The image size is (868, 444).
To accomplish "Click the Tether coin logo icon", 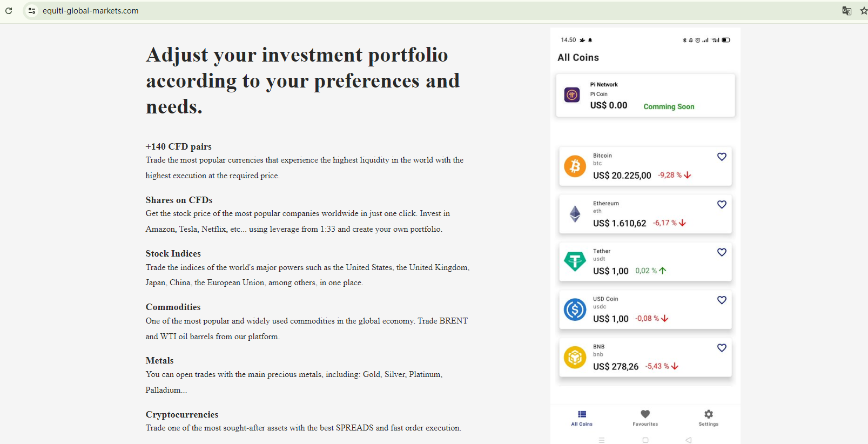I will coord(575,261).
